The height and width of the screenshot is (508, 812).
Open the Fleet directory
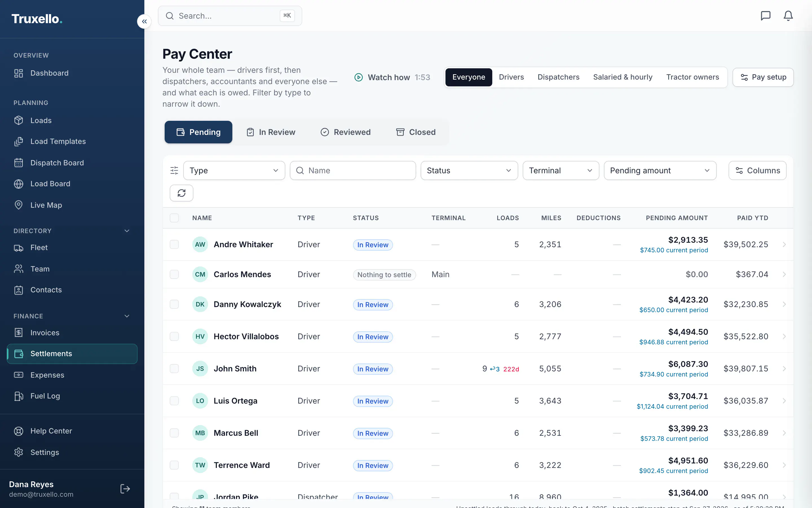[x=72, y=248]
